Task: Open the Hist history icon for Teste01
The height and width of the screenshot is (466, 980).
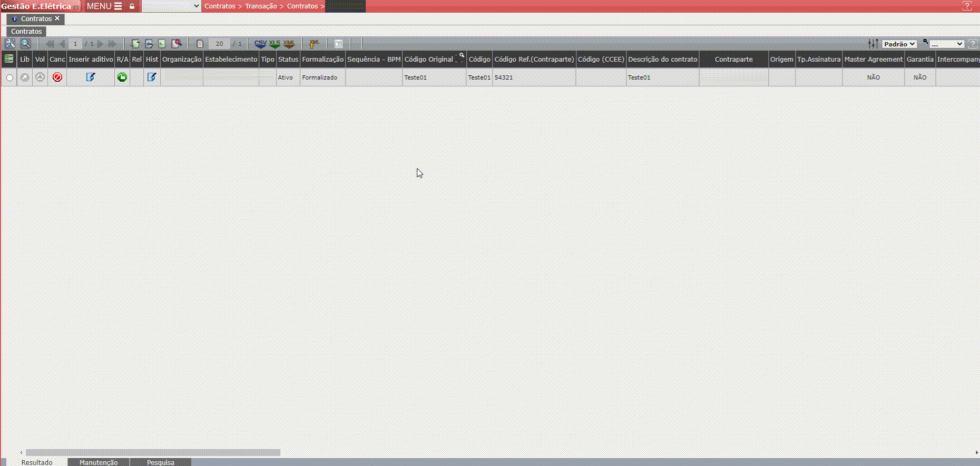Action: [152, 77]
